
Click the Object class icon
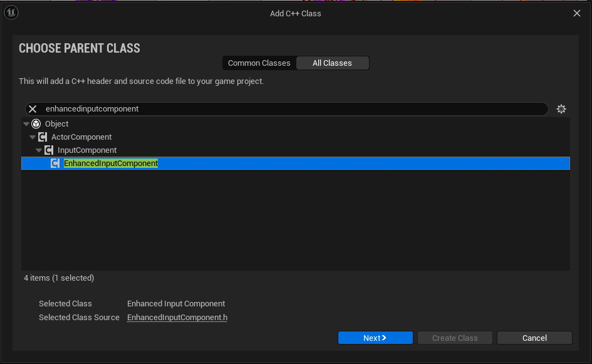coord(36,123)
